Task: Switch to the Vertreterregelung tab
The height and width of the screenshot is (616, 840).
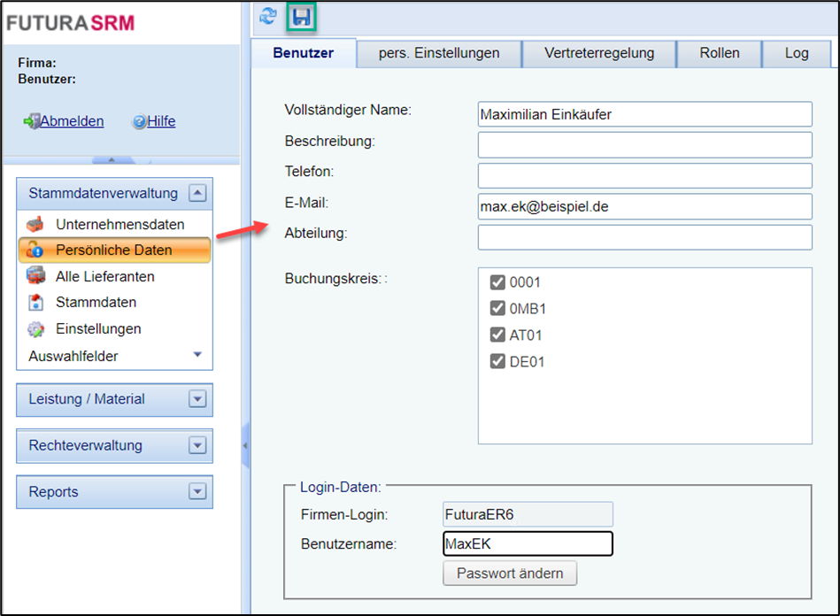Action: point(599,53)
